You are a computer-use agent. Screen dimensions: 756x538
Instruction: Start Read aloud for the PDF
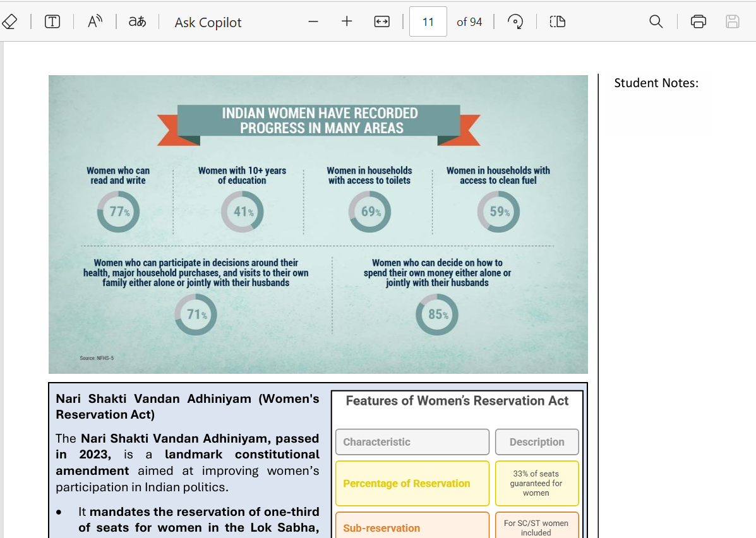pos(95,22)
